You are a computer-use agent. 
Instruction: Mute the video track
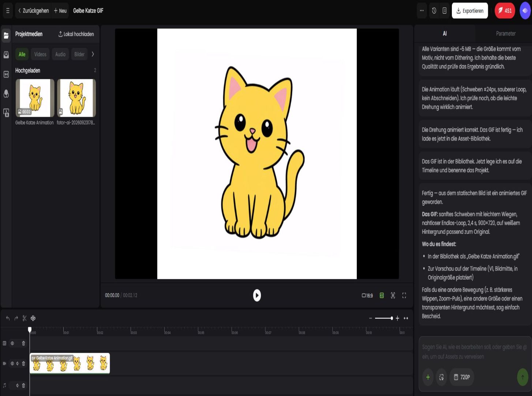click(x=17, y=363)
